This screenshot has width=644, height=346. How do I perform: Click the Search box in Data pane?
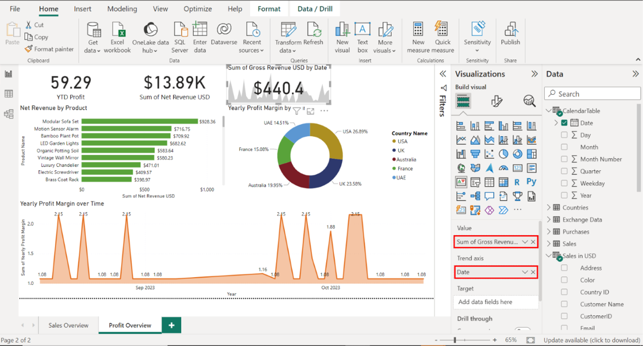coord(593,94)
